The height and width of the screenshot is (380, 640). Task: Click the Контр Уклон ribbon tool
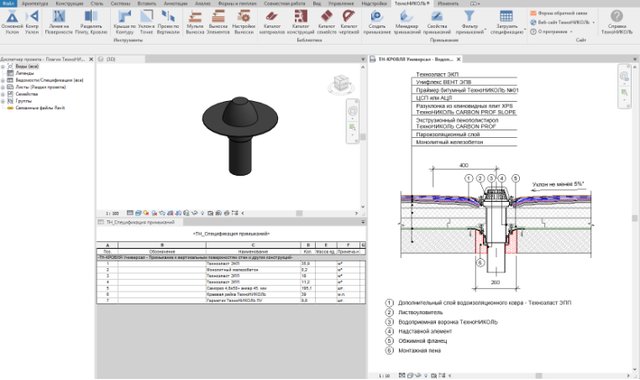tap(32, 22)
